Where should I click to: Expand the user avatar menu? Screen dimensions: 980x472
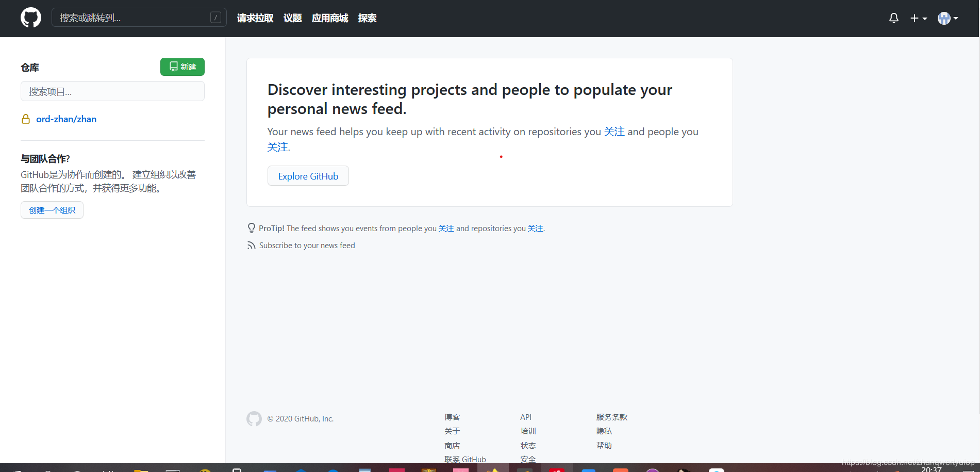tap(948, 18)
